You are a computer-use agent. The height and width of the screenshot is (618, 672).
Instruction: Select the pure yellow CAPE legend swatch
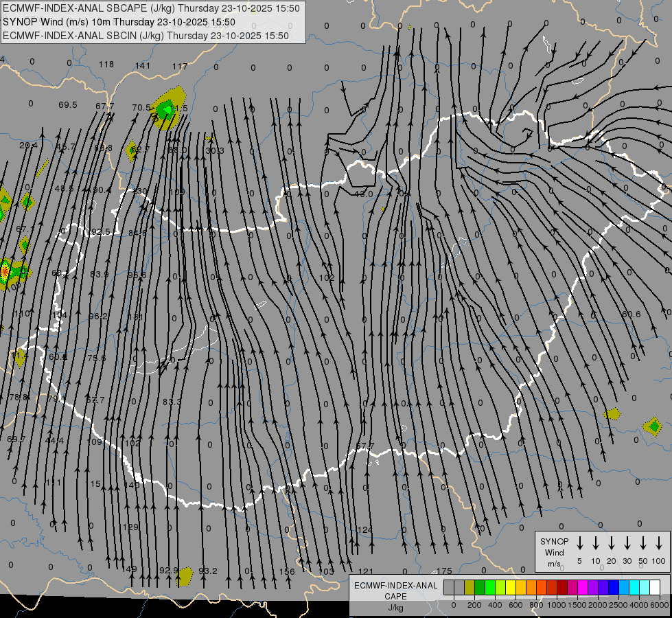click(511, 587)
